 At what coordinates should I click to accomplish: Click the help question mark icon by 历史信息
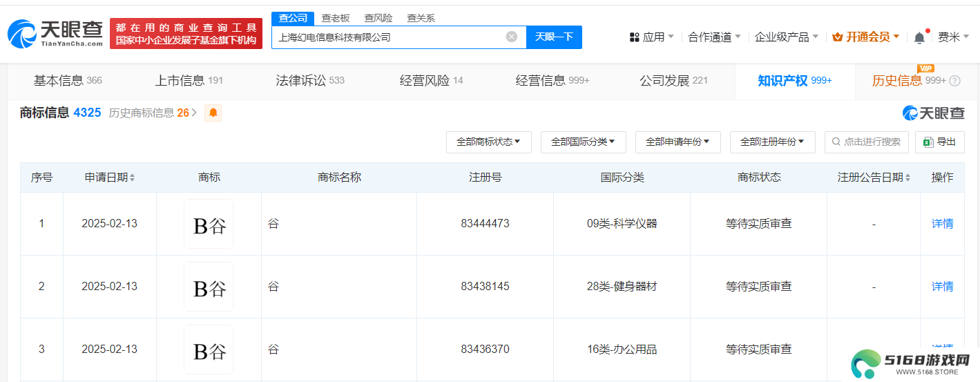point(955,81)
